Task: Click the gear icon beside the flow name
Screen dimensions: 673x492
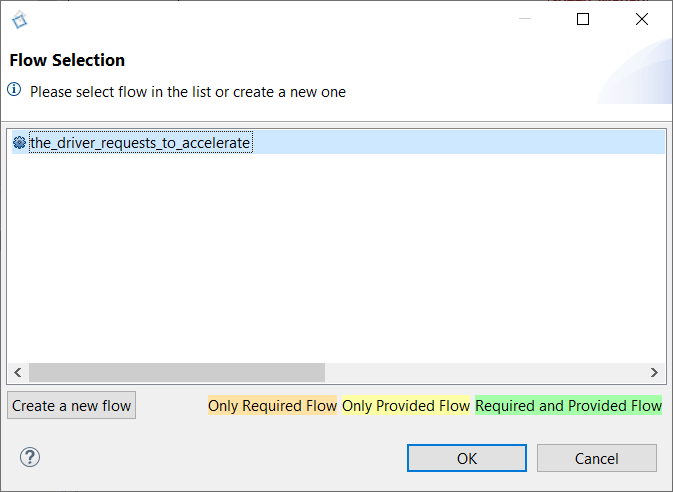Action: tap(19, 143)
